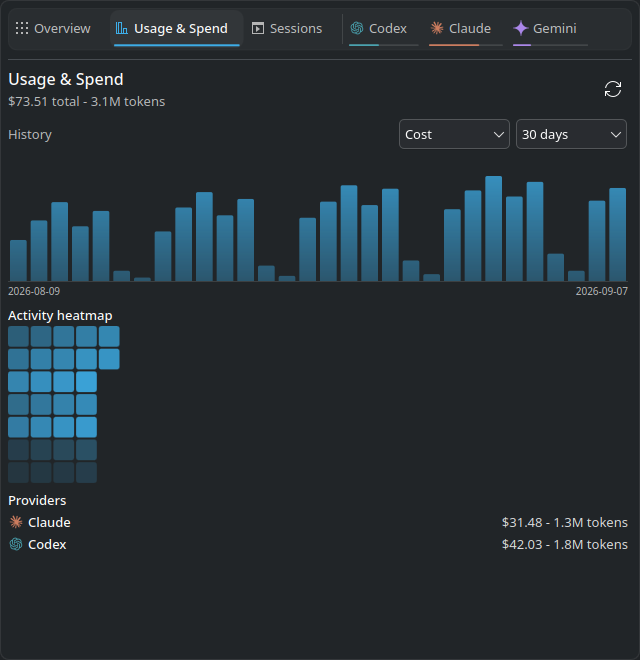The height and width of the screenshot is (660, 640).
Task: Select the Codex provider row
Action: point(318,544)
